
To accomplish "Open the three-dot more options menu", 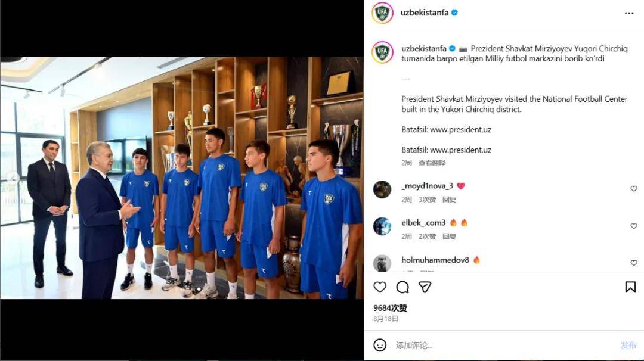I will pyautogui.click(x=629, y=13).
